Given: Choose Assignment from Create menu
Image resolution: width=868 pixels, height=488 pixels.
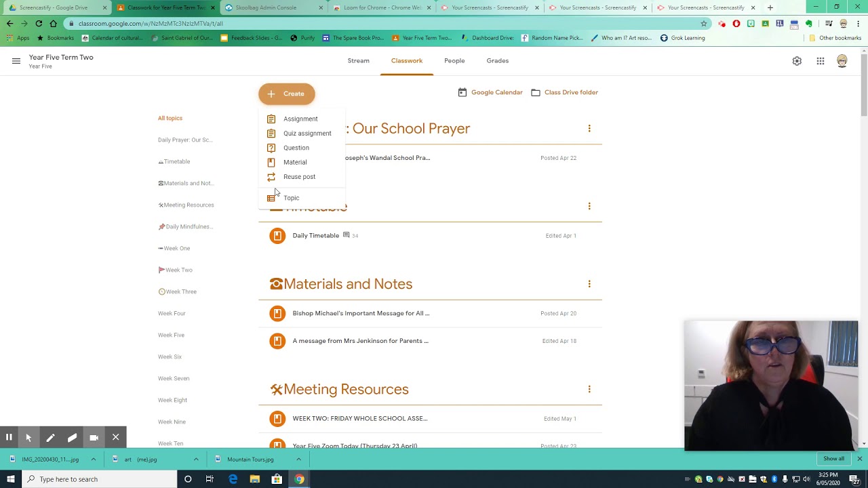Looking at the screenshot, I should pyautogui.click(x=302, y=119).
